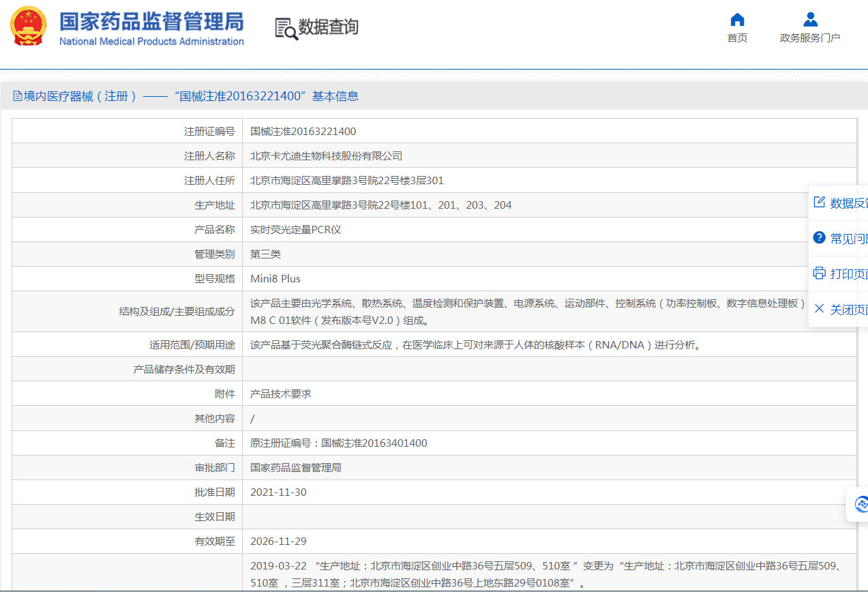Click the national emblem logo

29,26
